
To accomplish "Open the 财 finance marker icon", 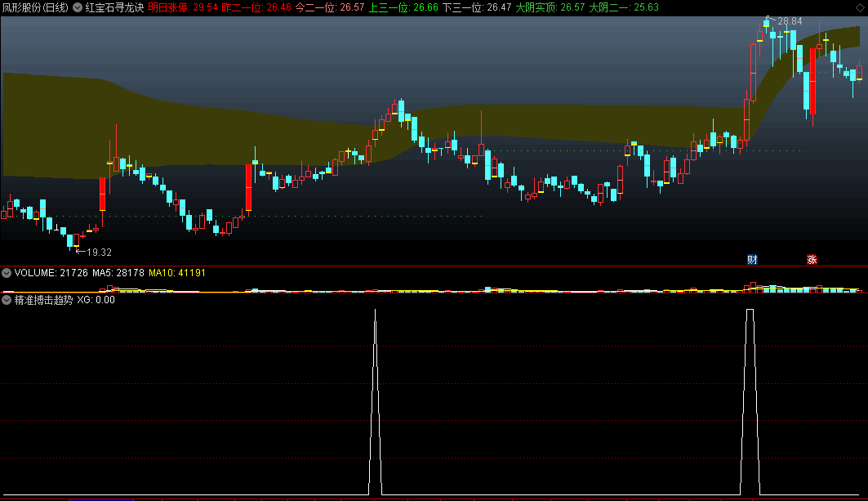I will point(752,259).
